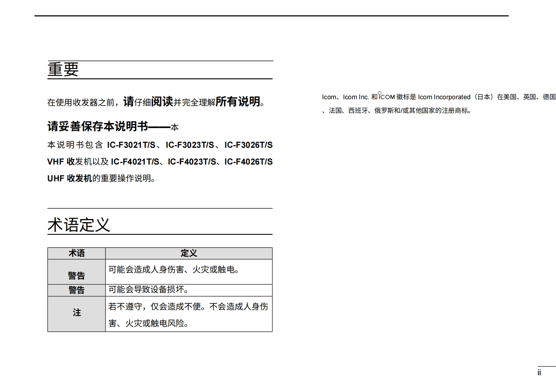Click the 重要 section heading
Screen dimensions: 556x392
[x=63, y=69]
